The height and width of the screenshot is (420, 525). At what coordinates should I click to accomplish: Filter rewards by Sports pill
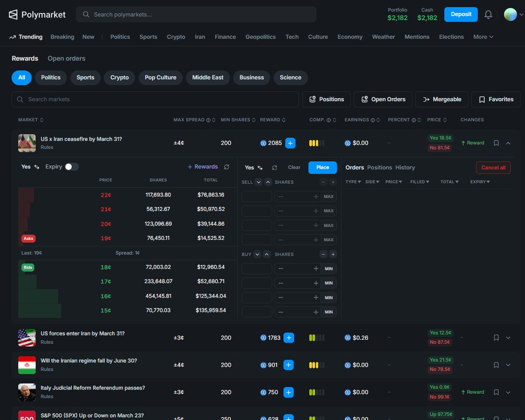(x=86, y=78)
